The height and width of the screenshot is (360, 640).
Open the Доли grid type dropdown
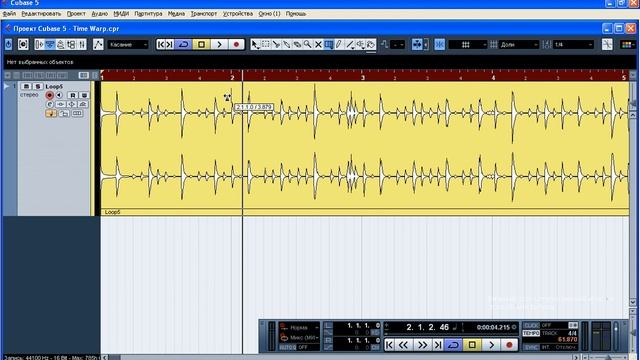pyautogui.click(x=518, y=44)
